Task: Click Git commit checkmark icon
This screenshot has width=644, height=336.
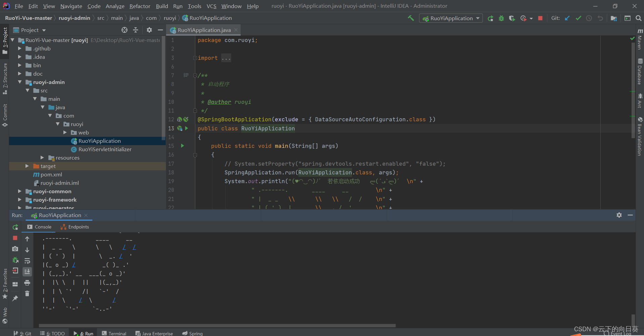Action: click(578, 18)
